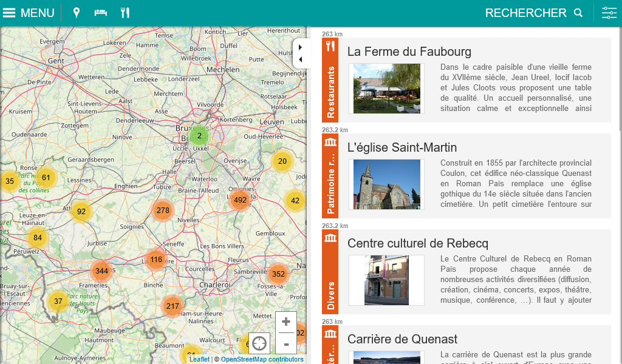Zoom out on the map with minus
Screen dimensions: 622x364
286,344
